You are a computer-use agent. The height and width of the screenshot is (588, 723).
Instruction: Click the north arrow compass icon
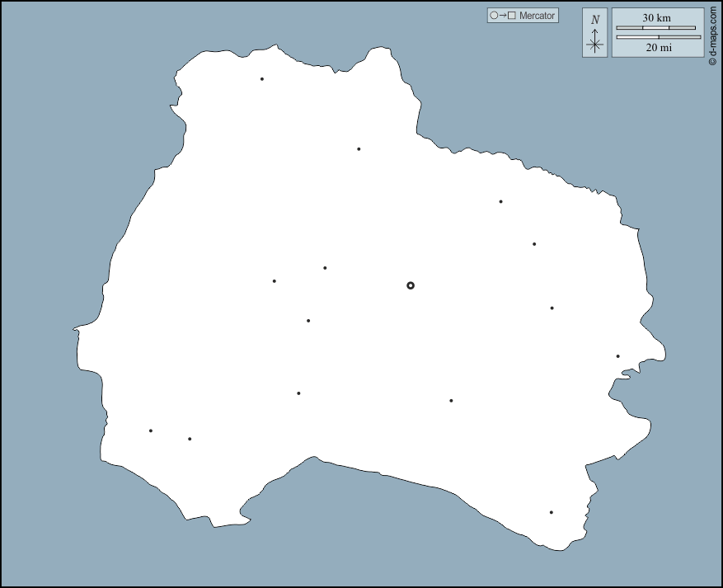click(x=594, y=41)
